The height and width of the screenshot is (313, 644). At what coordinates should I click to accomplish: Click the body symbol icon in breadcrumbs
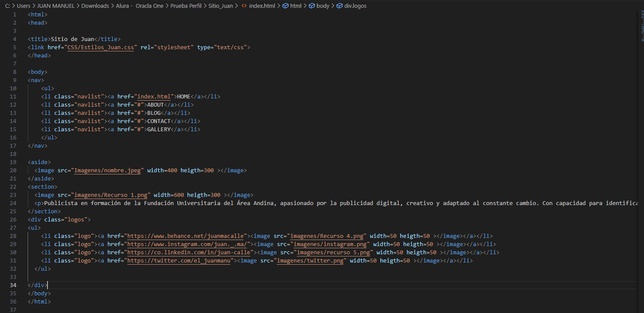(312, 6)
